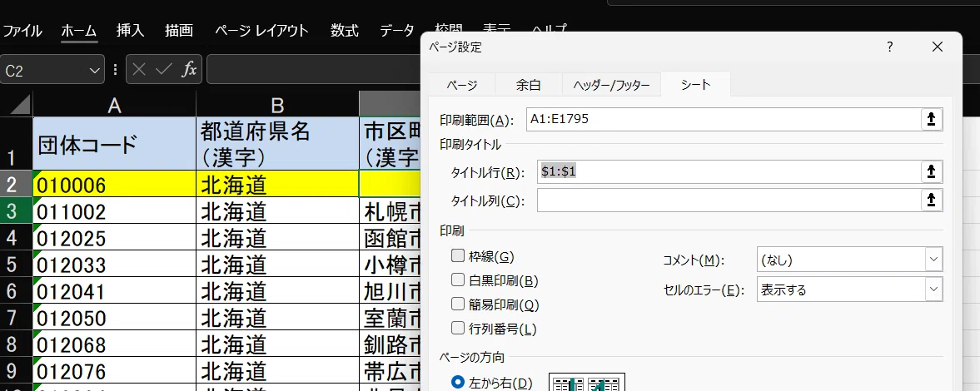Click cell containing 011002
Screen dimensions: 980x391
pos(114,211)
